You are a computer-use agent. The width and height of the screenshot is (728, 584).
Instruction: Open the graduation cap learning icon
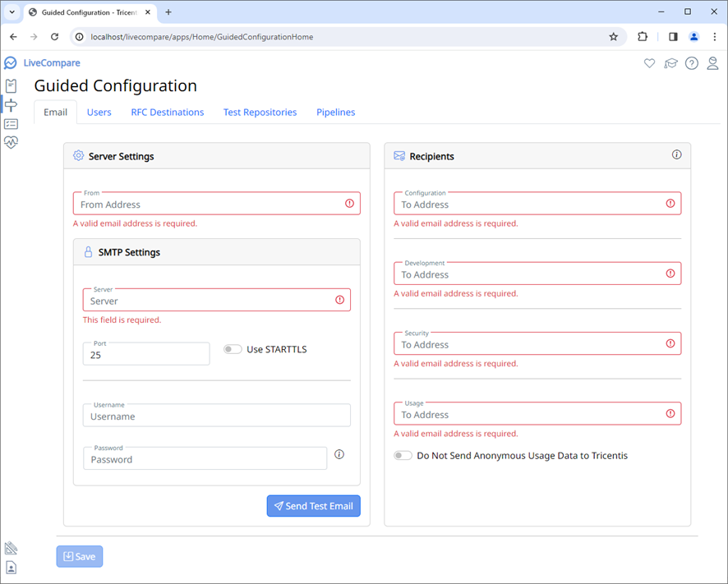[x=670, y=63]
